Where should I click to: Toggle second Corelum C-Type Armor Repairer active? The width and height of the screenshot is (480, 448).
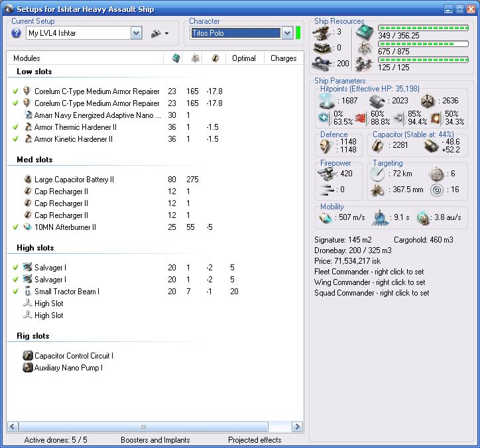[x=15, y=103]
